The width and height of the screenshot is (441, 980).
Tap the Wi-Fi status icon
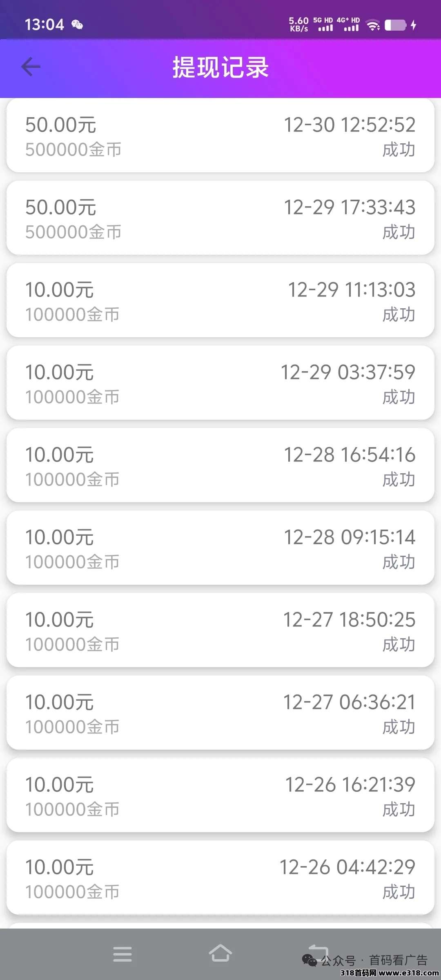(373, 25)
